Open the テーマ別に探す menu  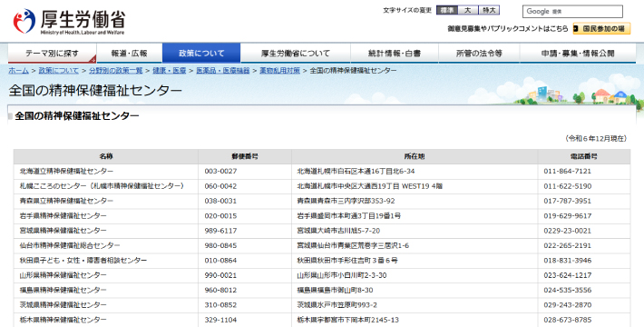53,53
